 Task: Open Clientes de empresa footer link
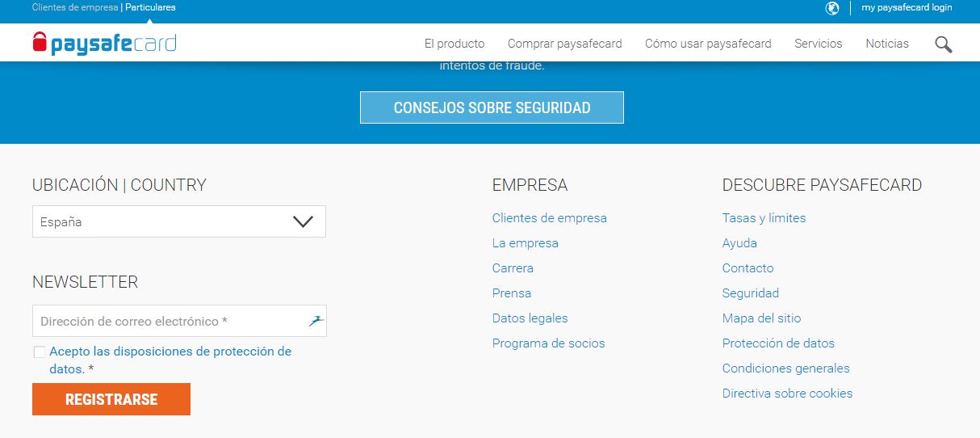click(550, 218)
